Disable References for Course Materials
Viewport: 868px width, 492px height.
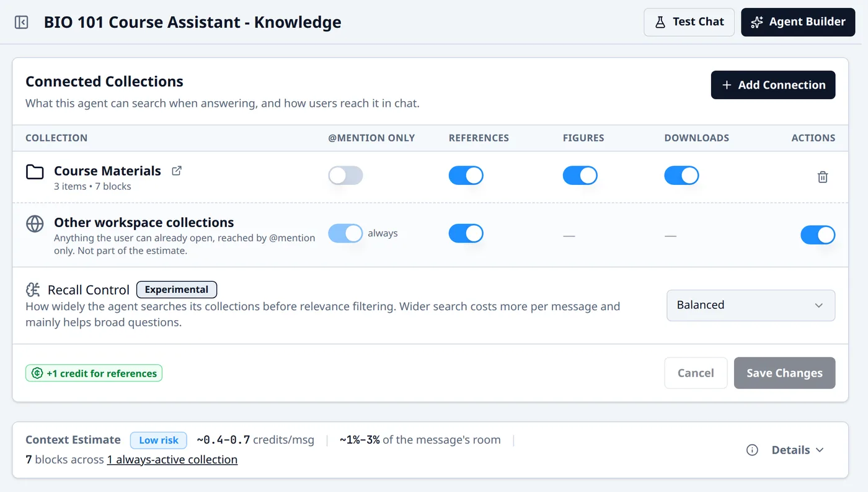466,176
